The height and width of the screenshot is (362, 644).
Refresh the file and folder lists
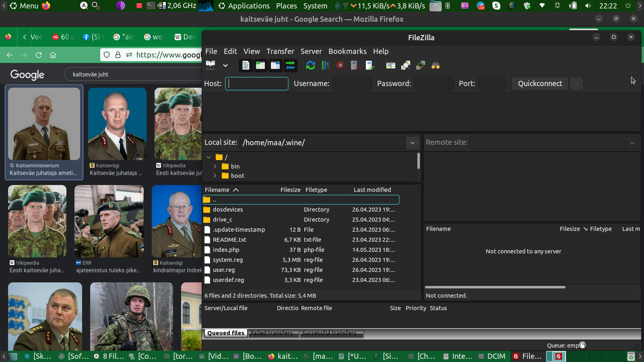(310, 65)
